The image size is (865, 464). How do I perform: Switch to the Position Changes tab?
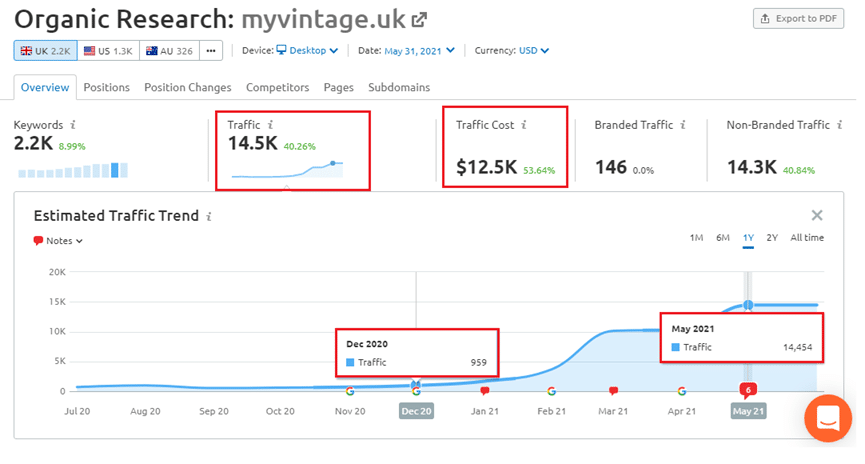point(188,87)
